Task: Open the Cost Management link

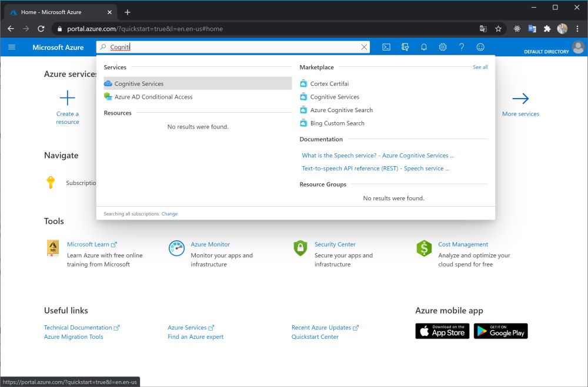Action: click(x=463, y=244)
